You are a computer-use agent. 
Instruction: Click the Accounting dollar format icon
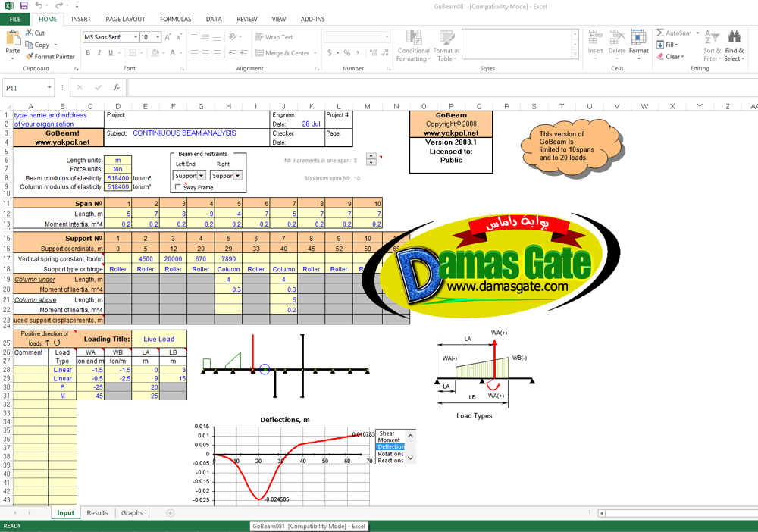click(x=330, y=52)
